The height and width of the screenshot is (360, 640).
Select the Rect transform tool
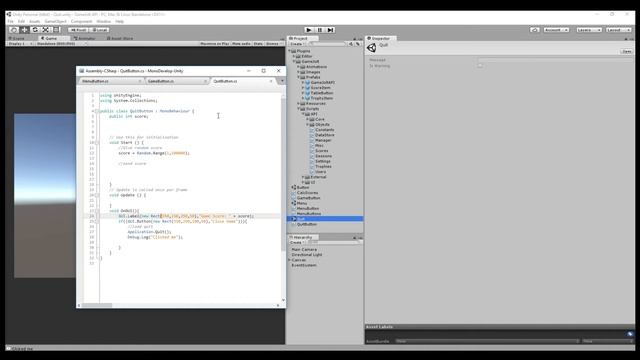coord(56,30)
